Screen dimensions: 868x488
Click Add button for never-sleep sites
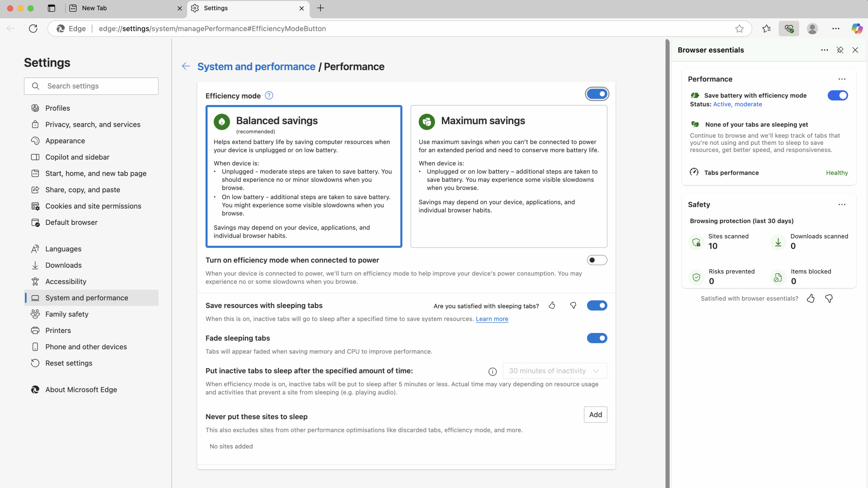pyautogui.click(x=595, y=414)
